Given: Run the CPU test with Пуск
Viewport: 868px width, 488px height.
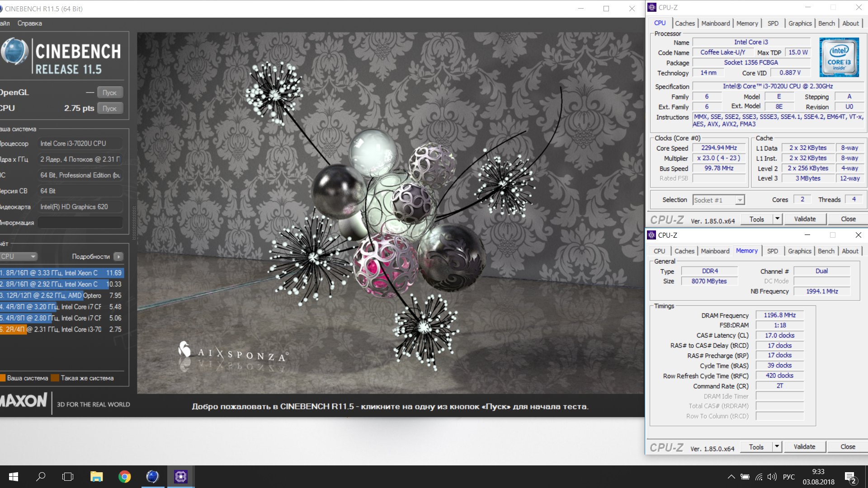Looking at the screenshot, I should (x=109, y=108).
